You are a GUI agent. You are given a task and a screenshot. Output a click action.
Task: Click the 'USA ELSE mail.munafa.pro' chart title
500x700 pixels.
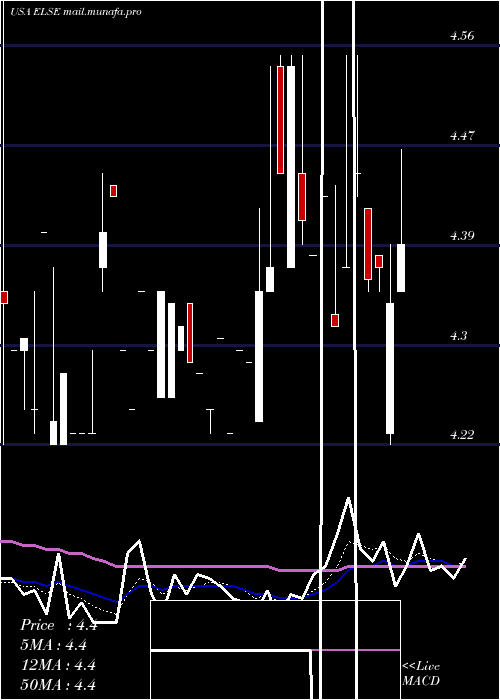pyautogui.click(x=76, y=12)
